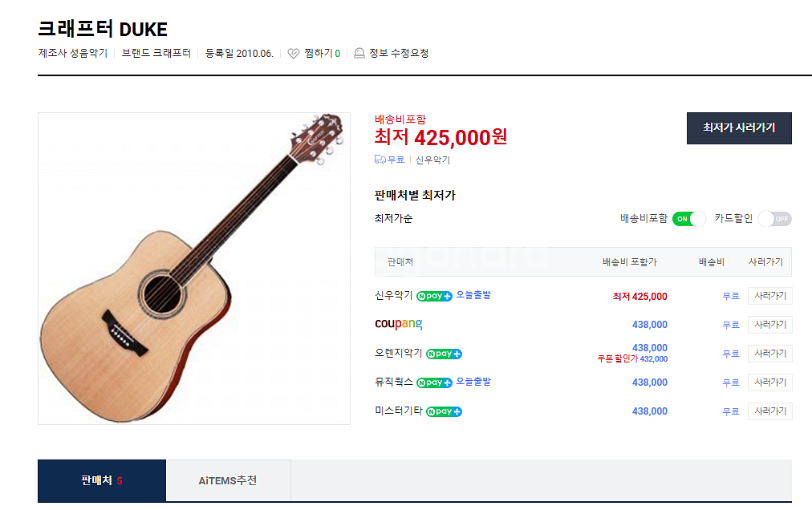Click the Npay badge next to 신우악기
The width and height of the screenshot is (812, 510).
(434, 296)
